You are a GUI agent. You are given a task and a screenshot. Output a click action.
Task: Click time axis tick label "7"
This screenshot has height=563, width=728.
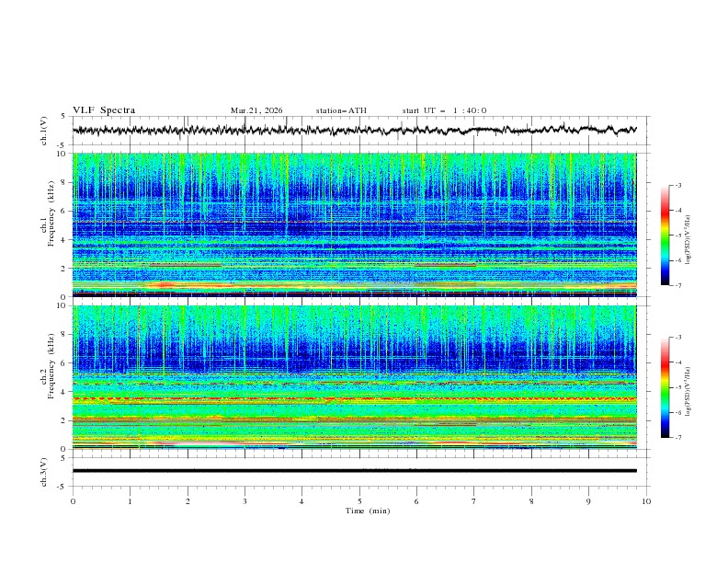474,501
